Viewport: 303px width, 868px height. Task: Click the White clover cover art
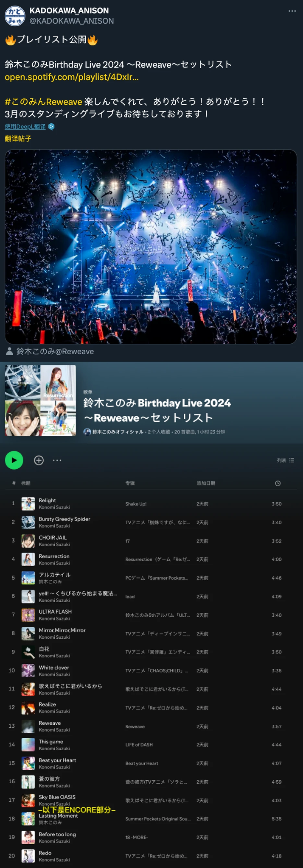point(28,670)
